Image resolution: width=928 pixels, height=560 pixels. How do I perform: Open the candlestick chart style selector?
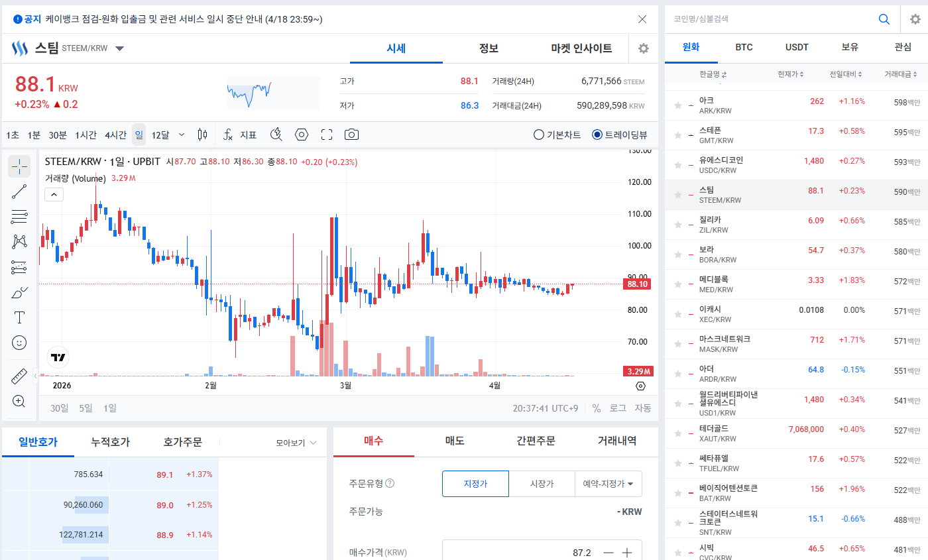[203, 135]
